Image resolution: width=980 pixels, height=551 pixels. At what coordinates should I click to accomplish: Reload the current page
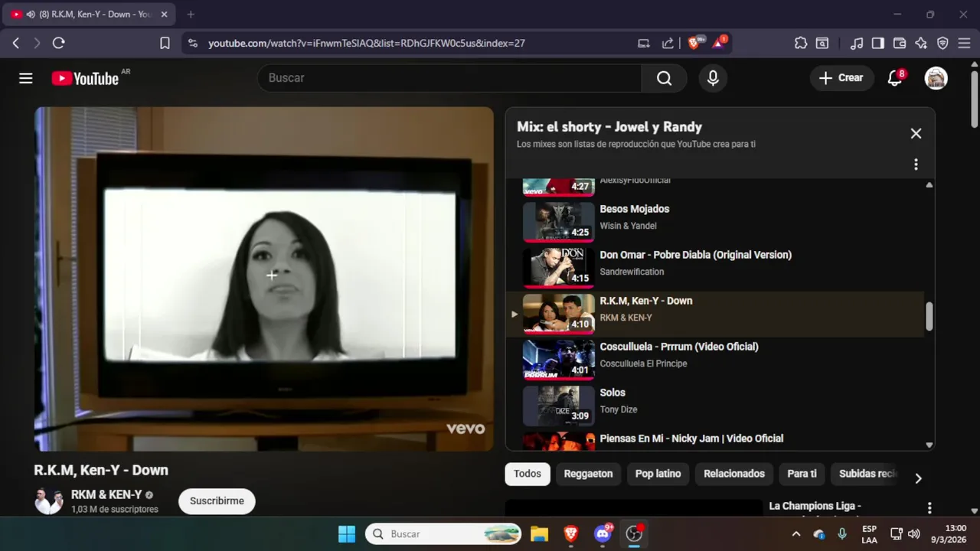[58, 44]
